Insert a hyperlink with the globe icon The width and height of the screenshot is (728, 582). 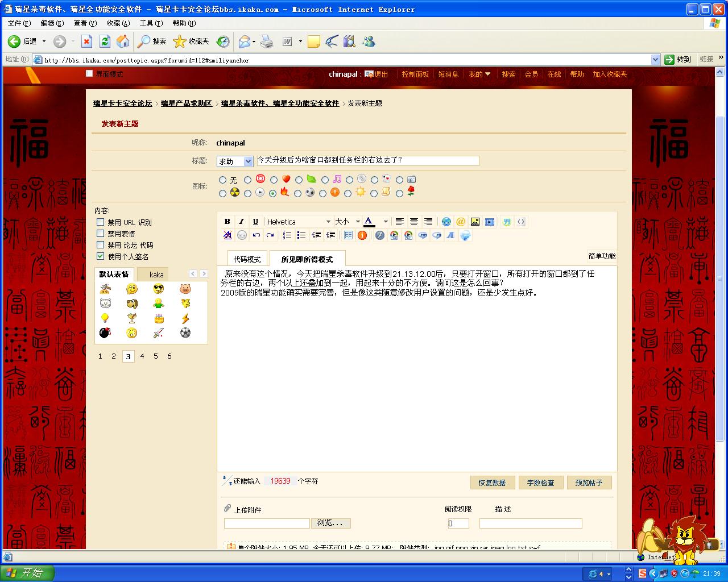click(x=446, y=222)
